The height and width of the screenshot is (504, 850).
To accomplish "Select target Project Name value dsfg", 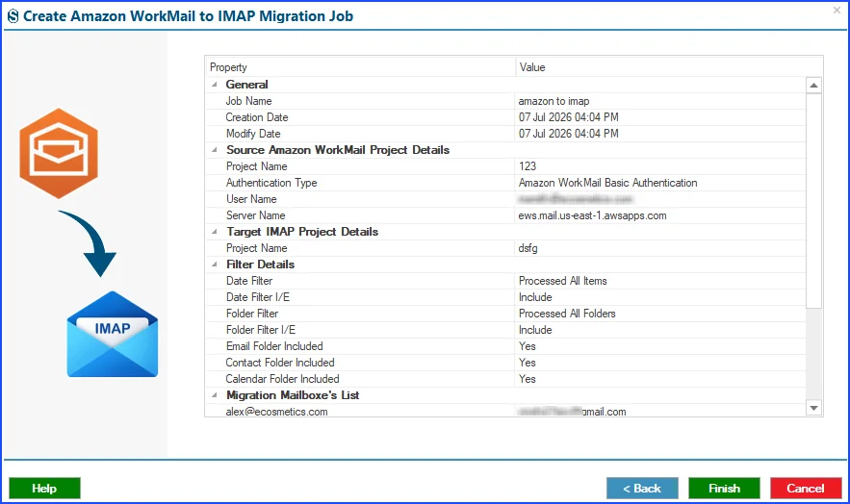I will point(528,248).
